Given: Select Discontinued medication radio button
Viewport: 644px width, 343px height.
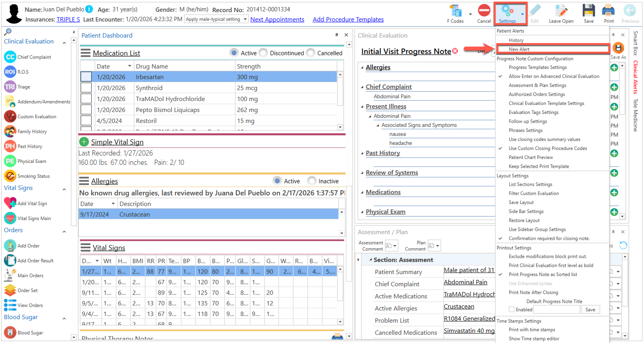Looking at the screenshot, I should click(x=263, y=53).
